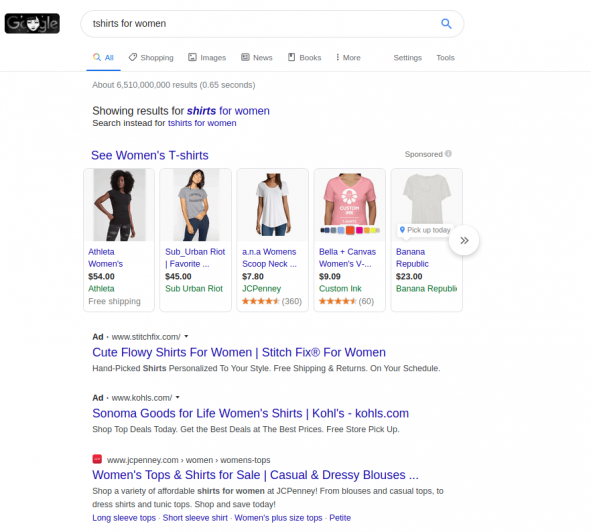Click the three-dot More icon
591x532 pixels.
click(x=337, y=57)
